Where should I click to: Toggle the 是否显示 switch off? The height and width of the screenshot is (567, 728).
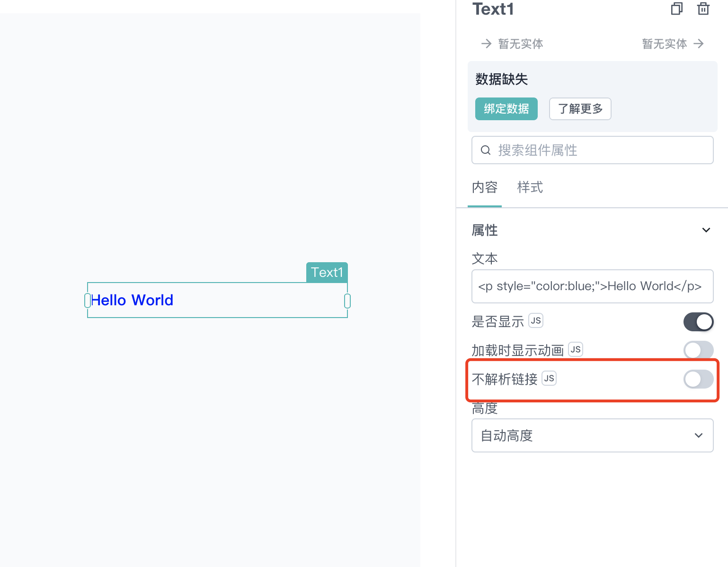698,322
